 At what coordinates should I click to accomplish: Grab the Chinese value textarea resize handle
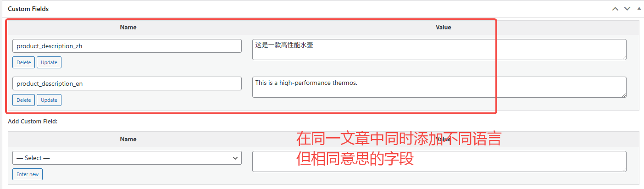[x=624, y=57]
